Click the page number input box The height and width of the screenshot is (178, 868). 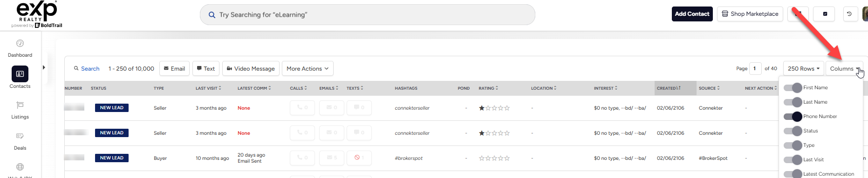(x=755, y=69)
